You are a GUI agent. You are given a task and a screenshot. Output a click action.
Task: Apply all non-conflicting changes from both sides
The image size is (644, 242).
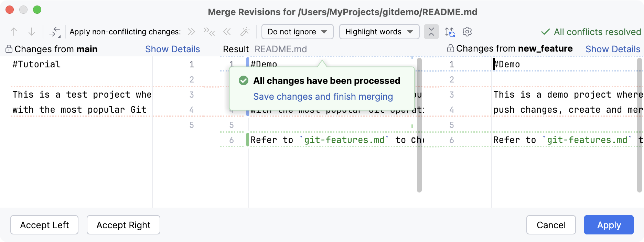coord(209,32)
